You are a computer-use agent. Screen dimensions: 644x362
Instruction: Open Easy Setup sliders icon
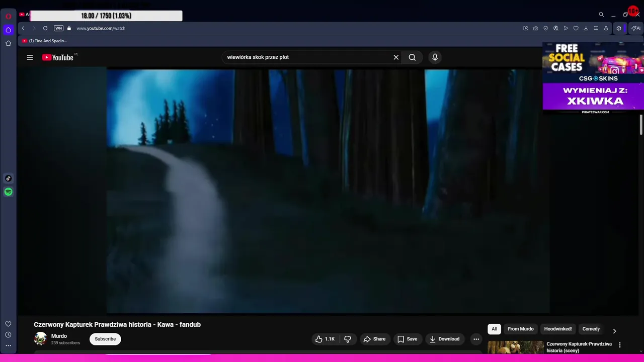coord(596,28)
